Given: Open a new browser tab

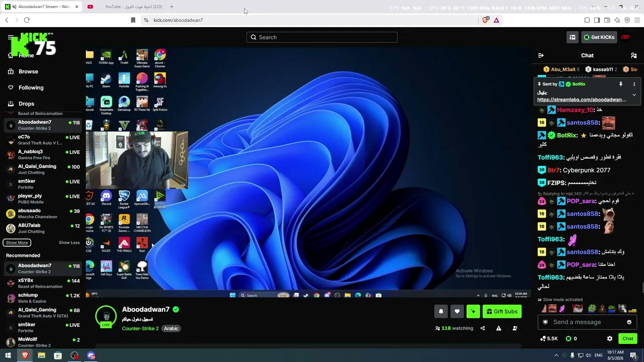Looking at the screenshot, I should click(x=172, y=7).
